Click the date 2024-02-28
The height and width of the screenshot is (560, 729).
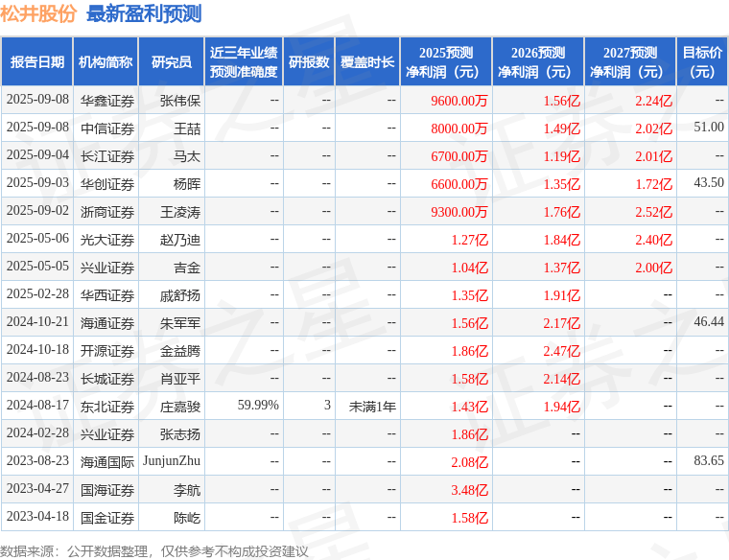pos(37,432)
